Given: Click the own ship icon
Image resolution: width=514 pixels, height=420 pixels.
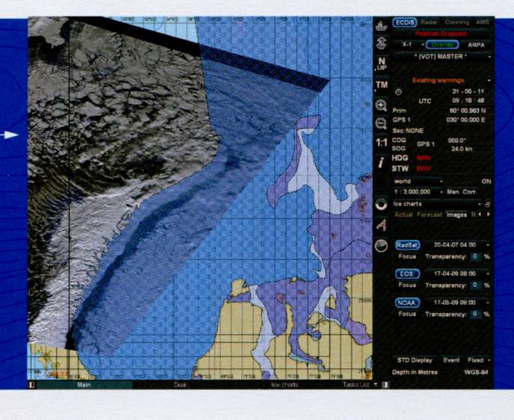Looking at the screenshot, I should (x=382, y=26).
